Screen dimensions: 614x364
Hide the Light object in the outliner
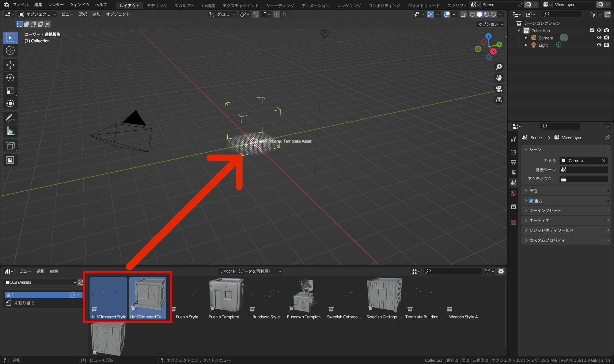pos(599,45)
